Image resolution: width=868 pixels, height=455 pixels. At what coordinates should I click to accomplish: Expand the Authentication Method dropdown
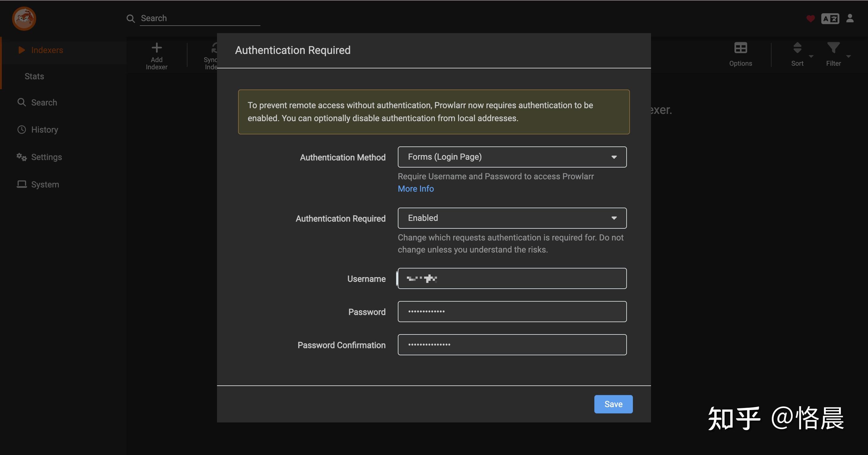[512, 157]
